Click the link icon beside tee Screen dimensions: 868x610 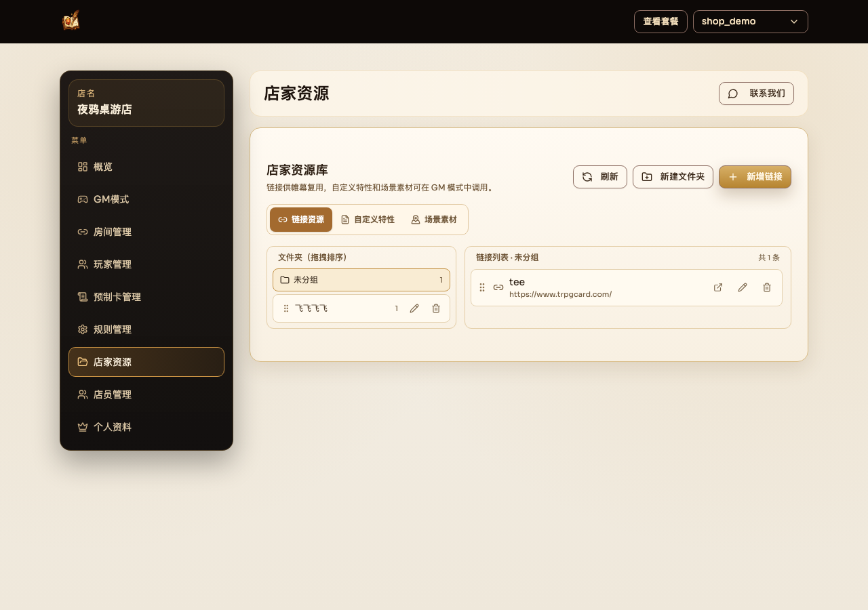tap(498, 287)
